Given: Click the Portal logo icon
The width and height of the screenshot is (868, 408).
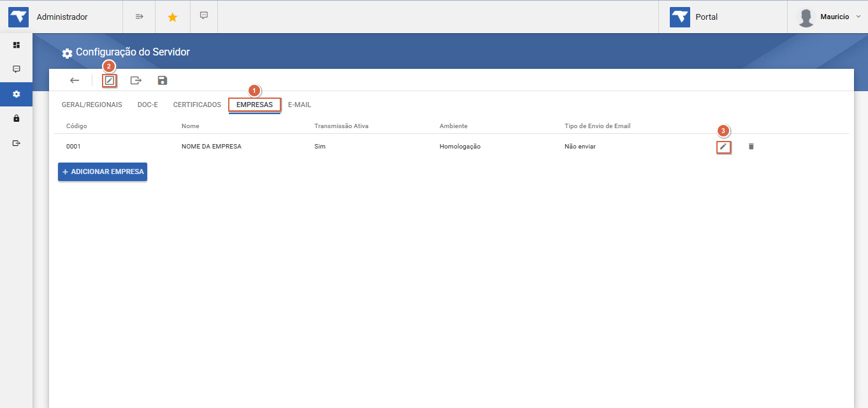Looking at the screenshot, I should pyautogui.click(x=680, y=17).
